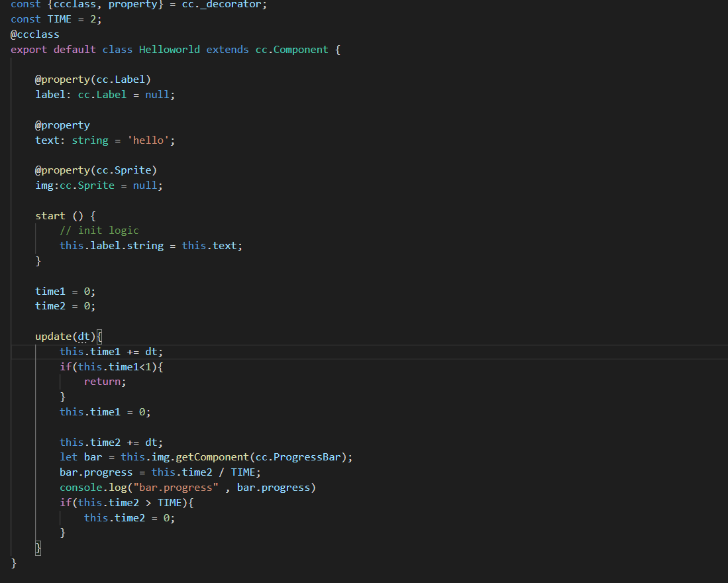Click the highlighted closing brace of update
Image resolution: width=728 pixels, height=583 pixels.
point(38,548)
